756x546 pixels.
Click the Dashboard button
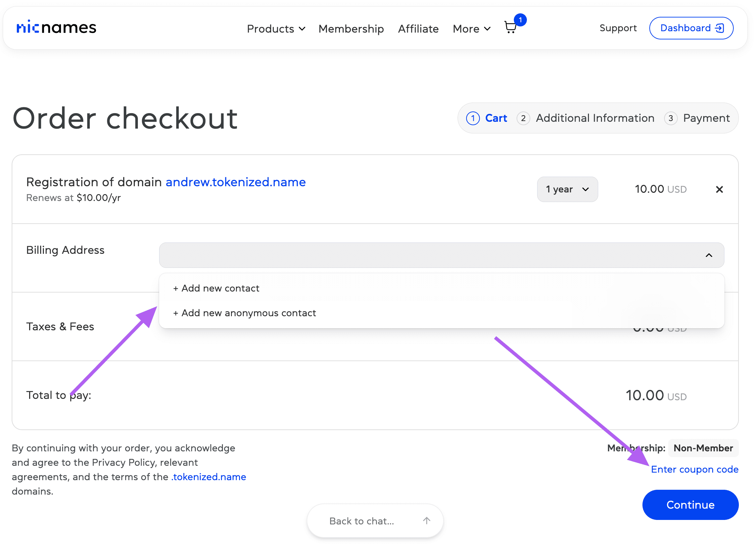(x=691, y=28)
